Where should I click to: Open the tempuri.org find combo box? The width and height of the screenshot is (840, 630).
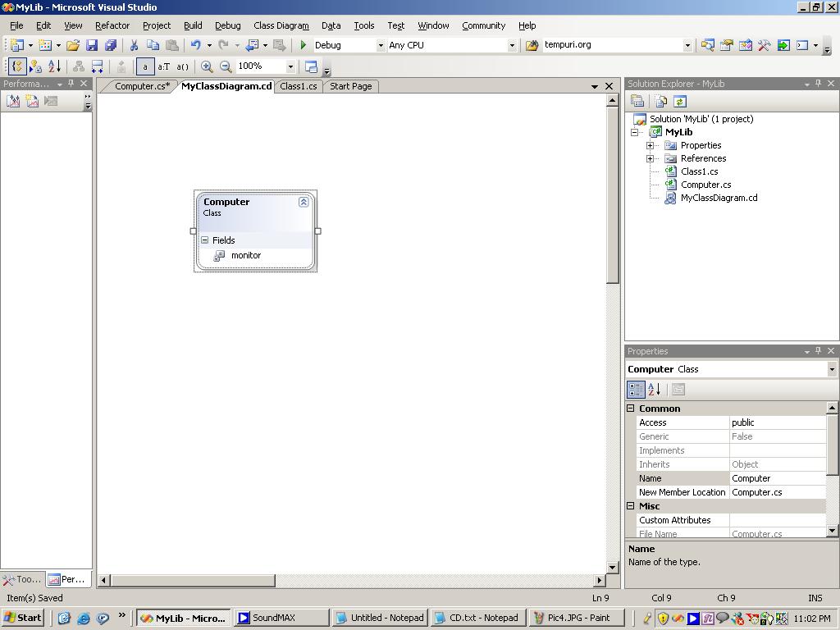click(687, 46)
